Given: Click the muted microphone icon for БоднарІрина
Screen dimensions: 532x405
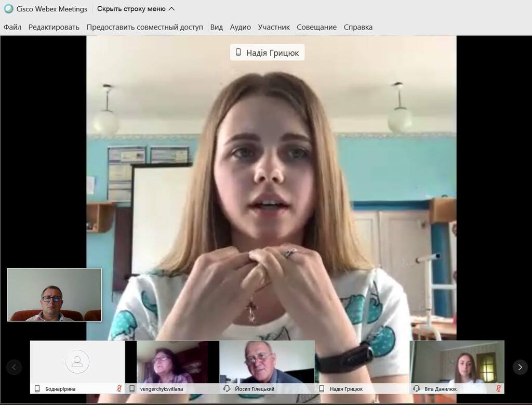Looking at the screenshot, I should pyautogui.click(x=119, y=388).
